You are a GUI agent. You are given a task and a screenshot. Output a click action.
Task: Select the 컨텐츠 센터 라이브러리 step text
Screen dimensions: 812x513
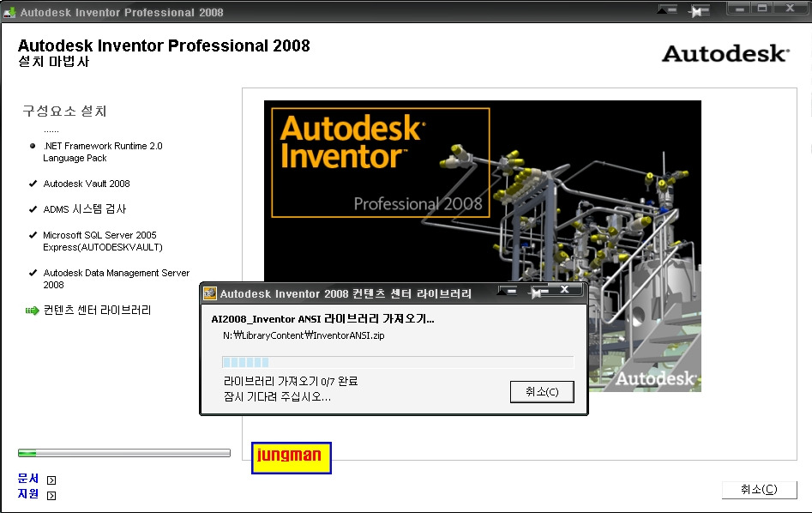(x=97, y=310)
